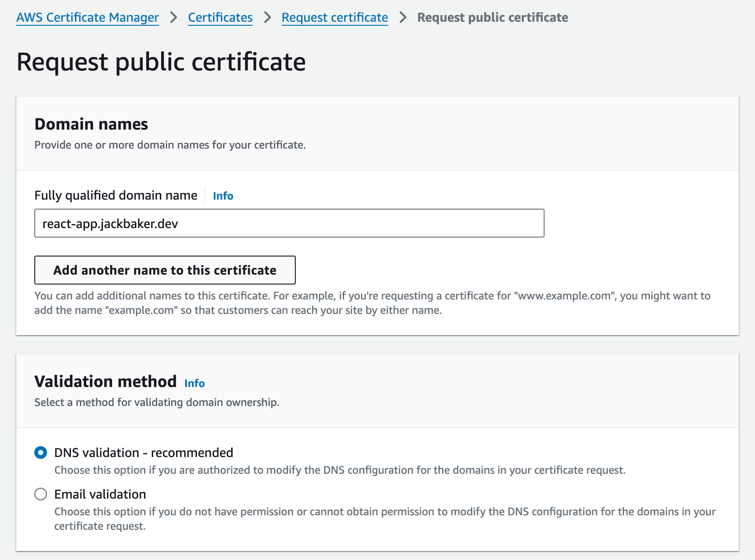Choose the Email validation radio button
The width and height of the screenshot is (755, 560).
pyautogui.click(x=41, y=494)
